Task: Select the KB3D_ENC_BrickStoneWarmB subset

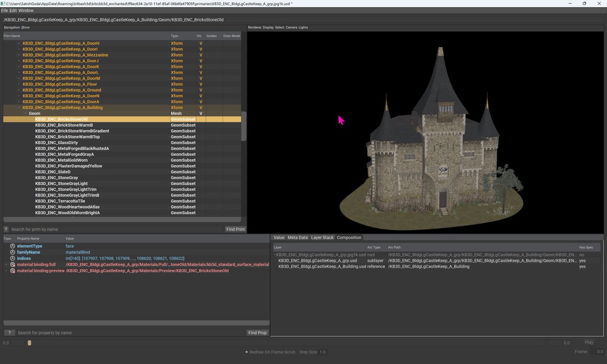Action: (x=64, y=125)
